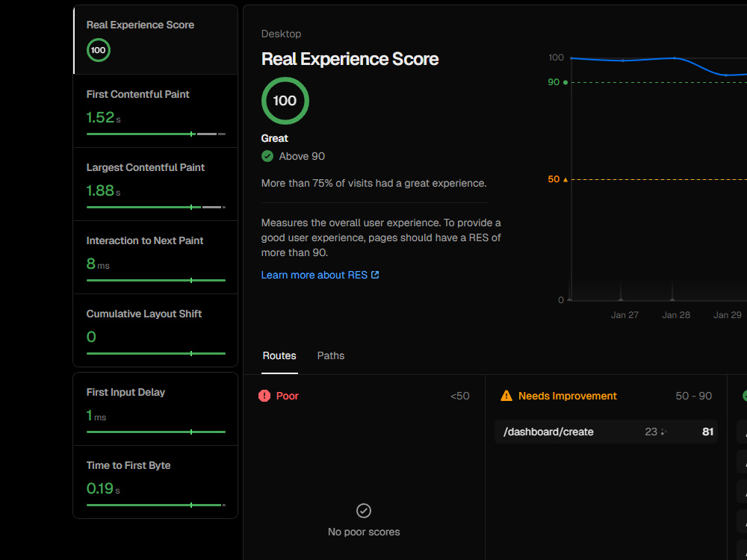
Task: Click the Needs Improvement column heading
Action: pos(568,396)
